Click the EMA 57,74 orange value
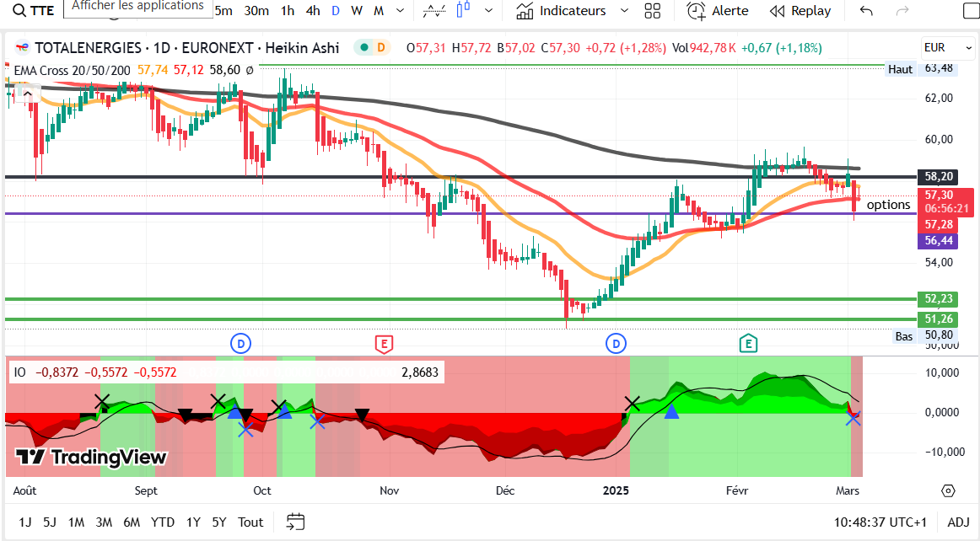The height and width of the screenshot is (541, 980). [153, 70]
